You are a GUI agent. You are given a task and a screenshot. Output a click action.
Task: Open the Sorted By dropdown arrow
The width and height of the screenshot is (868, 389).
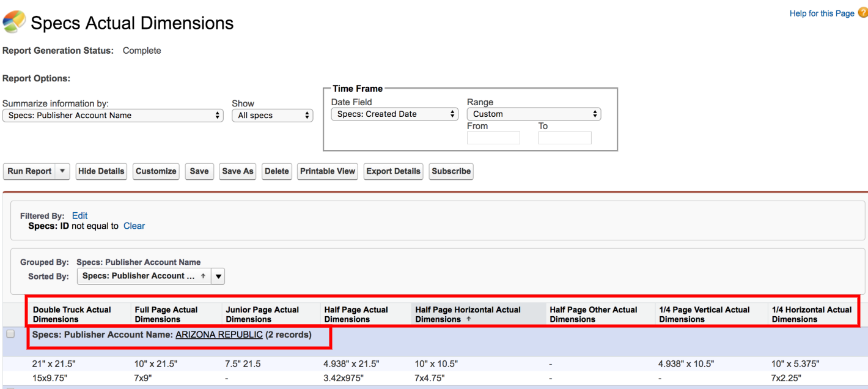tap(218, 276)
